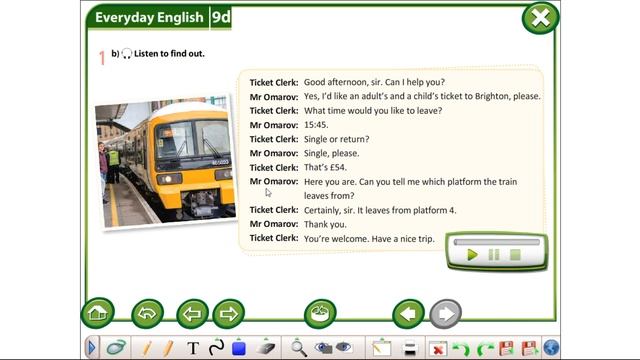640x360 pixels.
Task: Open the blue globe web icon
Action: (551, 348)
